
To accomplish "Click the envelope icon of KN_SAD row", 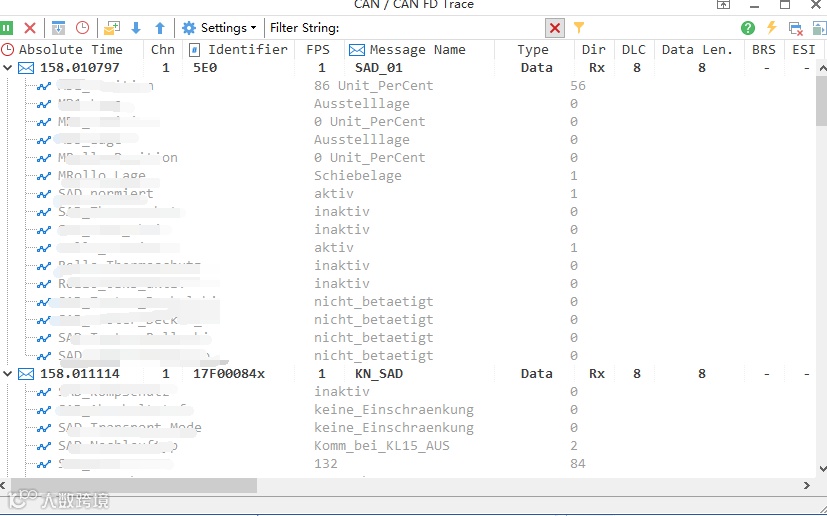I will point(26,374).
